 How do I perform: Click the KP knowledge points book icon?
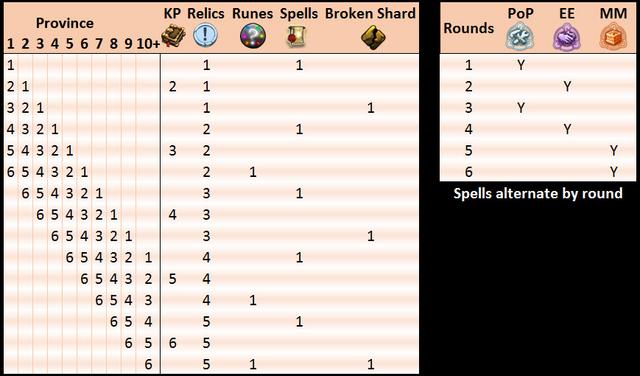pos(173,36)
